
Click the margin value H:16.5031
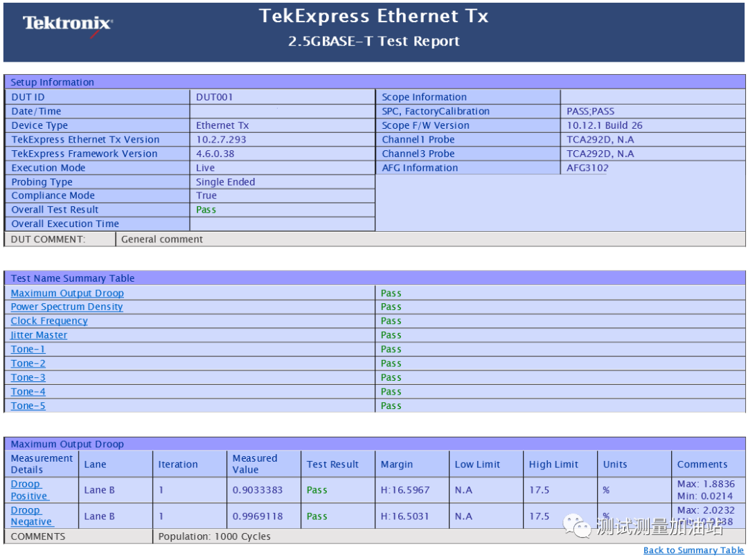pos(404,516)
